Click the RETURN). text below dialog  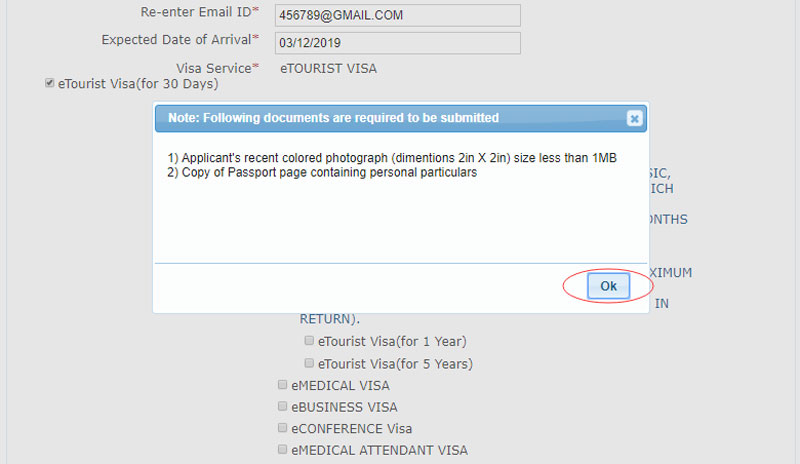click(x=329, y=320)
